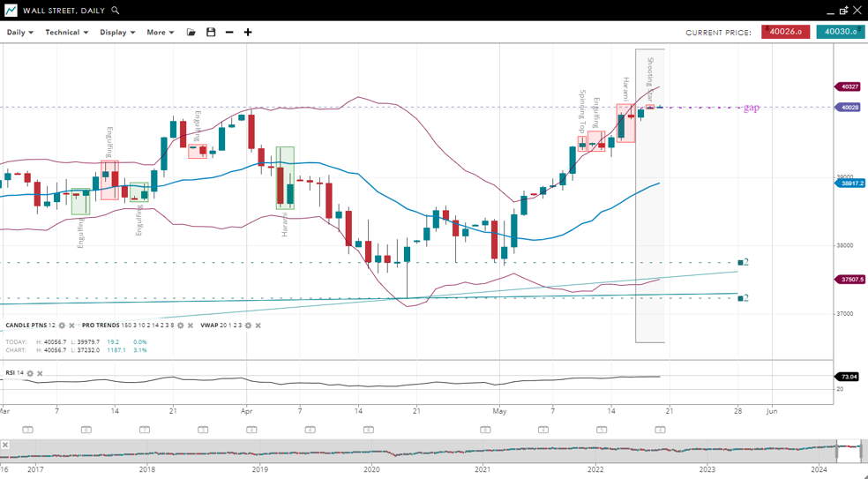868x479 pixels.
Task: Open the Technical indicators dropdown
Action: tap(67, 33)
